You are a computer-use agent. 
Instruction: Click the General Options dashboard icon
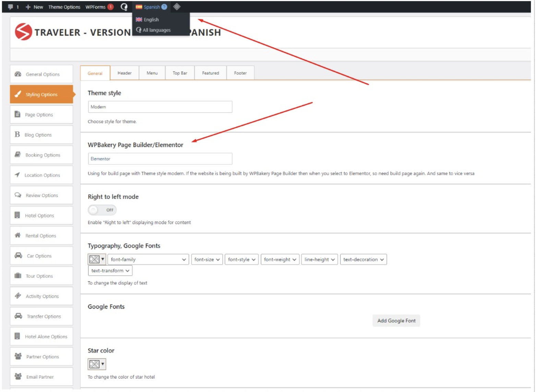click(x=18, y=74)
